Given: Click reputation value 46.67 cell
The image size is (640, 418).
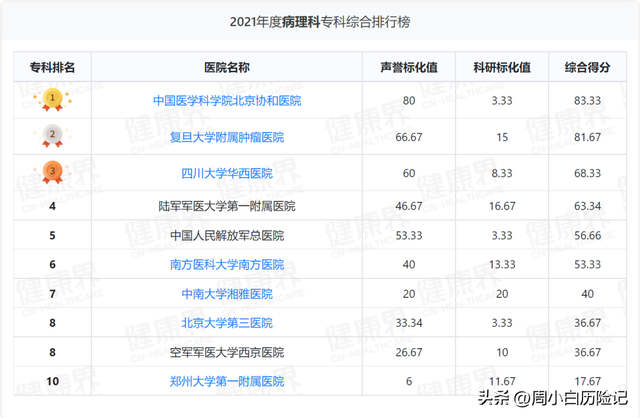Looking at the screenshot, I should [x=409, y=206].
